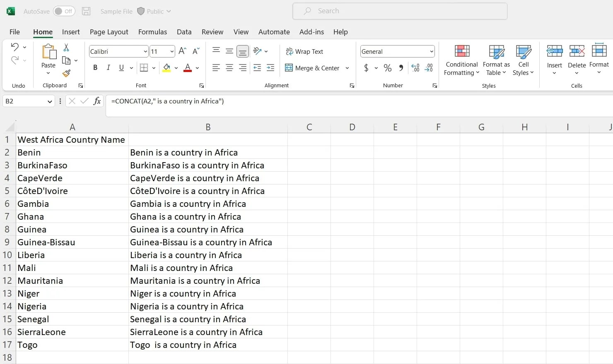Screen dimensions: 613x364
Task: Apply Comma Style number format
Action: point(401,68)
